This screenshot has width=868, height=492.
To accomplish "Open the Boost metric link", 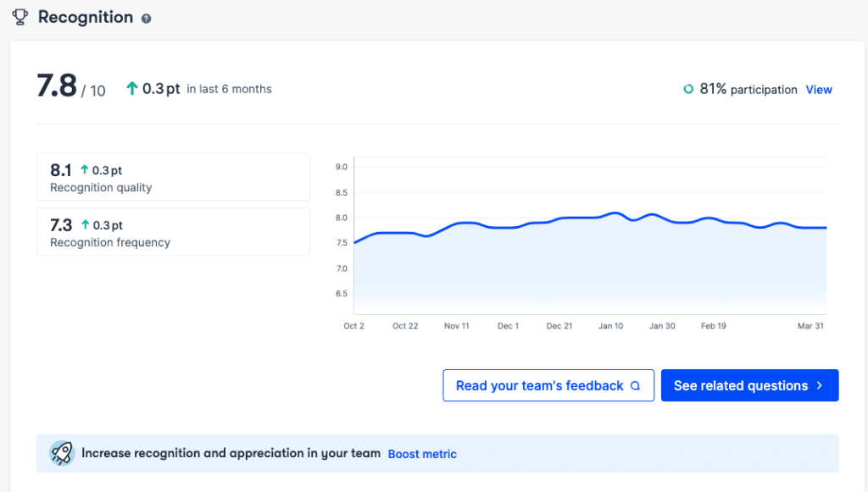I will [x=422, y=454].
